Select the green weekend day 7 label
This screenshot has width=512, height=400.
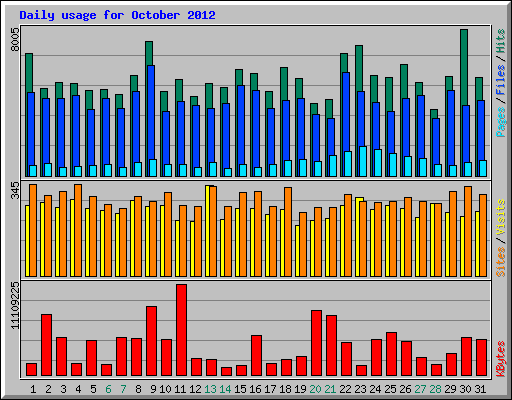(x=123, y=389)
